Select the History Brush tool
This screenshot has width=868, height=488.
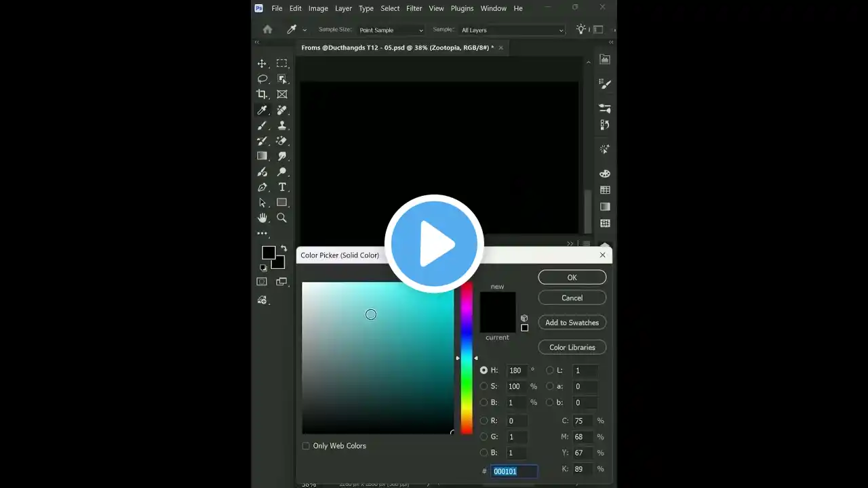[x=262, y=141]
